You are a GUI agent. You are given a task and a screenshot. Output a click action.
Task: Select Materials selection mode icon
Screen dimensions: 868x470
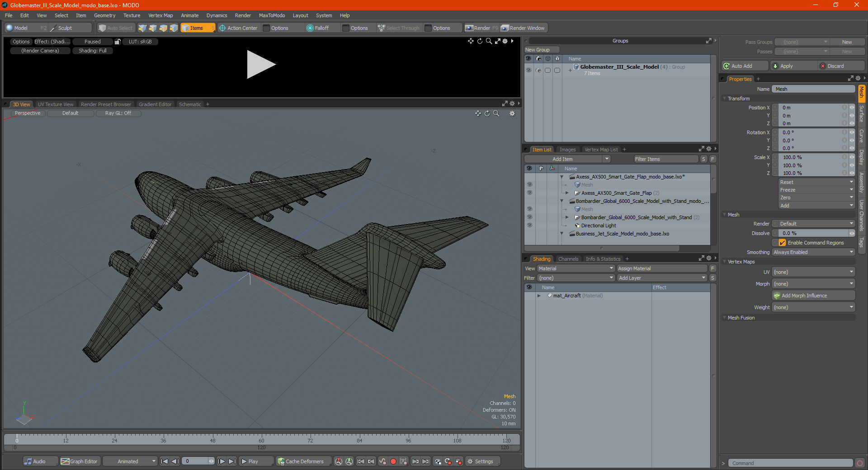174,28
